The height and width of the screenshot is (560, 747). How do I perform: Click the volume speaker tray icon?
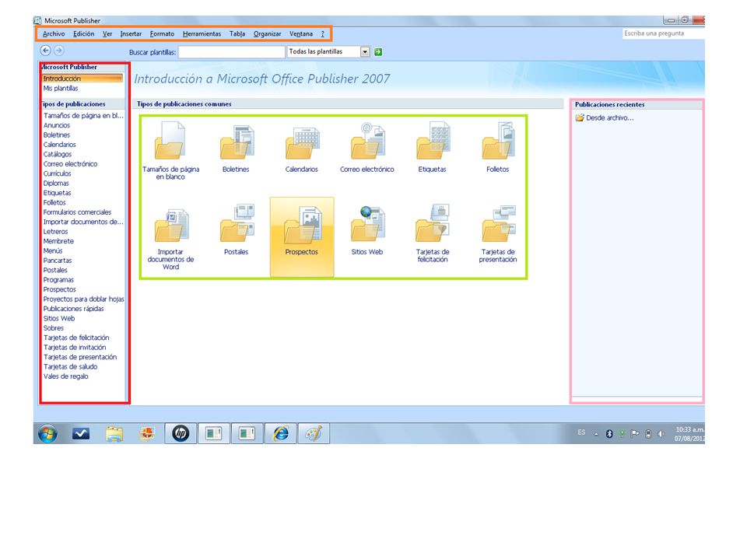pos(661,434)
